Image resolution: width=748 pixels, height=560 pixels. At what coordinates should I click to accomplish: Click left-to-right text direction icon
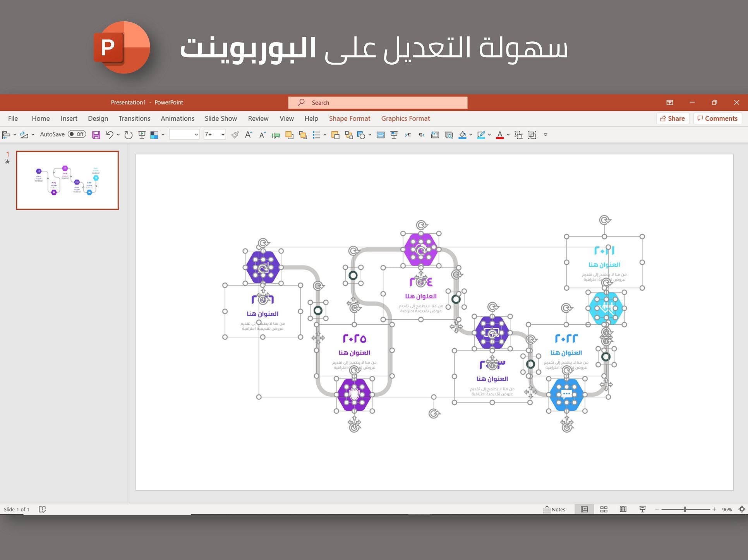(408, 135)
